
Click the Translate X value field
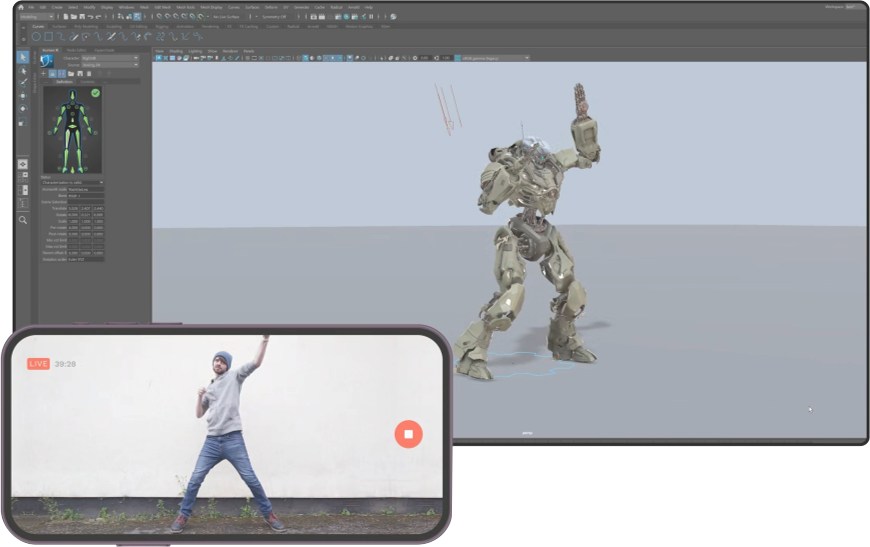coord(72,207)
